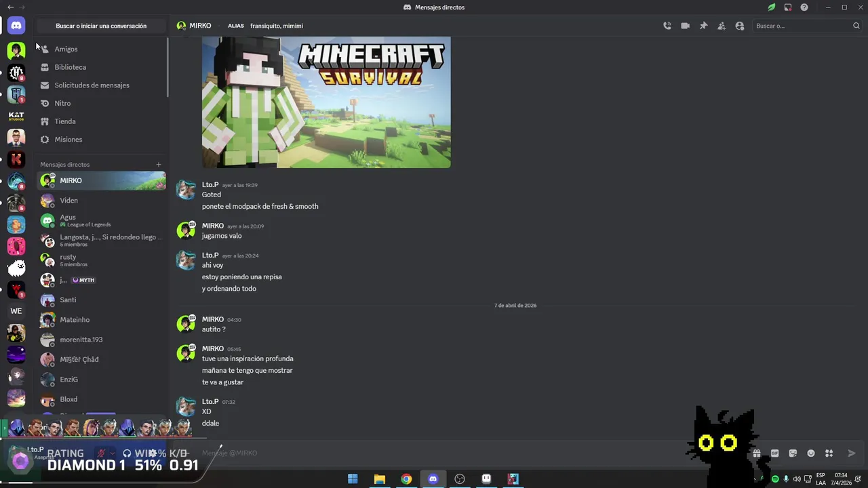This screenshot has height=488, width=868.
Task: Open the Discord help question-mark icon
Action: click(x=804, y=7)
